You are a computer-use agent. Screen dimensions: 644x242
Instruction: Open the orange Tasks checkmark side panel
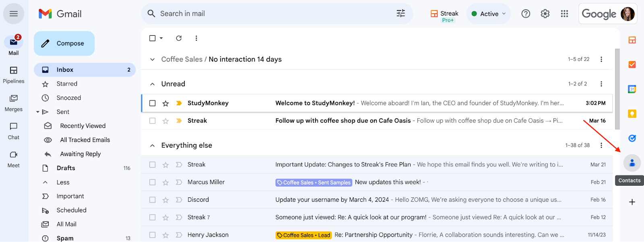(632, 64)
